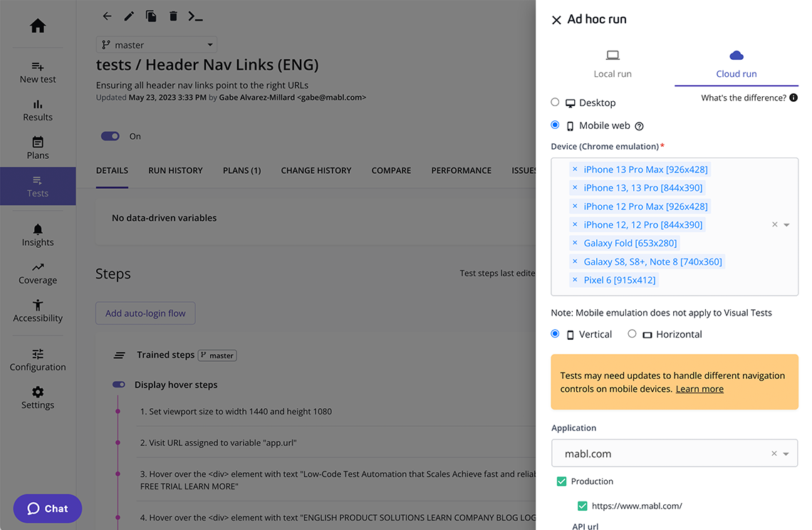
Task: Remove iPhone 13 Pro Max device chip
Action: pos(575,169)
